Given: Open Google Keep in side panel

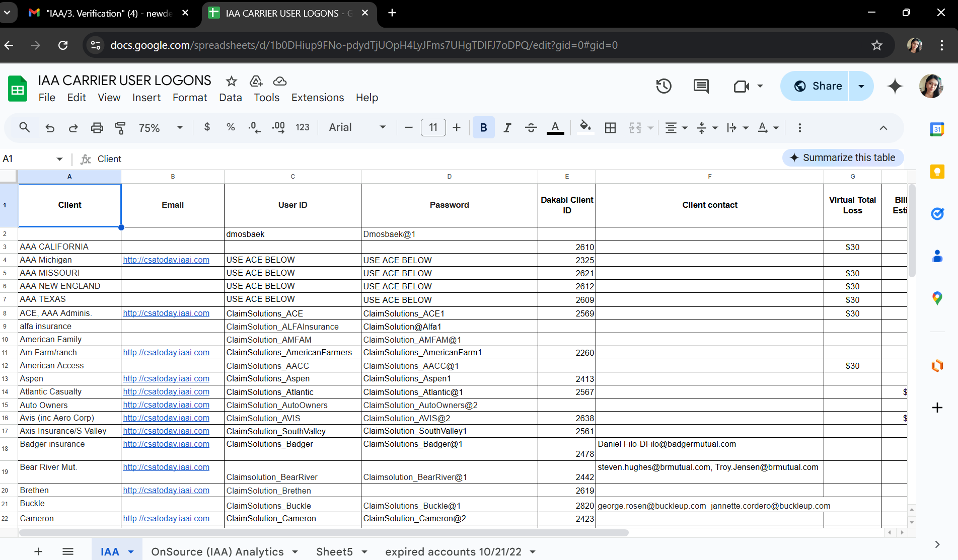Looking at the screenshot, I should click(x=937, y=172).
